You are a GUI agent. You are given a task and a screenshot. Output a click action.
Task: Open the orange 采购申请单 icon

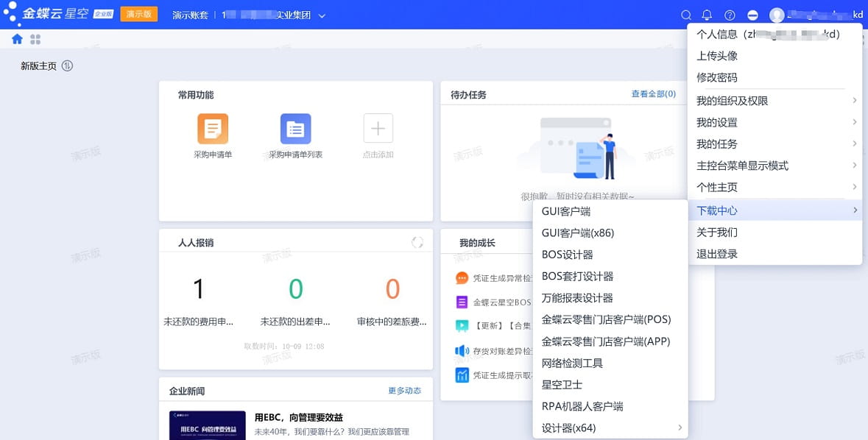click(213, 129)
